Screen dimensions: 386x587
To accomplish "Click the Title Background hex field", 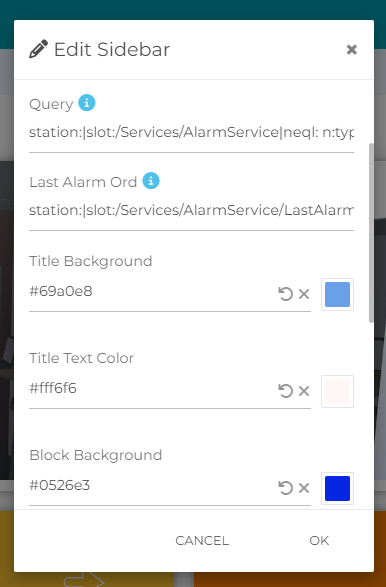I will click(152, 292).
